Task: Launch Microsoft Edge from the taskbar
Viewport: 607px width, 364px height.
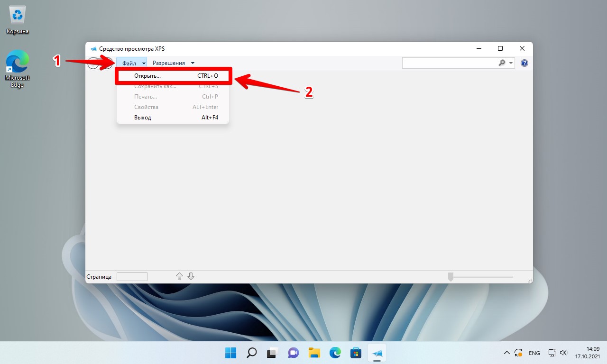Action: point(335,353)
